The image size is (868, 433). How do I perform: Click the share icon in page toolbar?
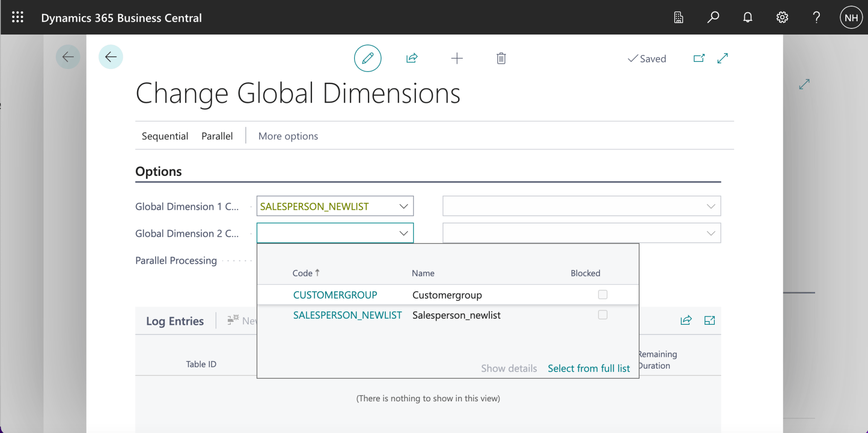coord(412,58)
